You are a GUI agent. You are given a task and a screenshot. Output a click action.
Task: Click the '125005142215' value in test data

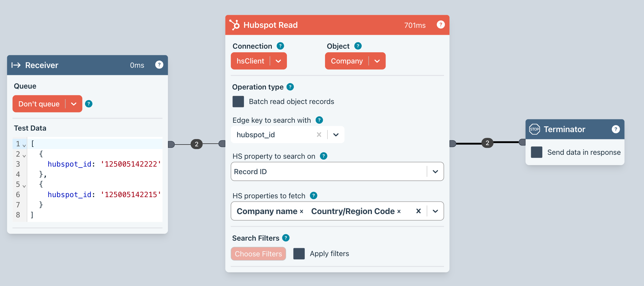click(x=130, y=195)
